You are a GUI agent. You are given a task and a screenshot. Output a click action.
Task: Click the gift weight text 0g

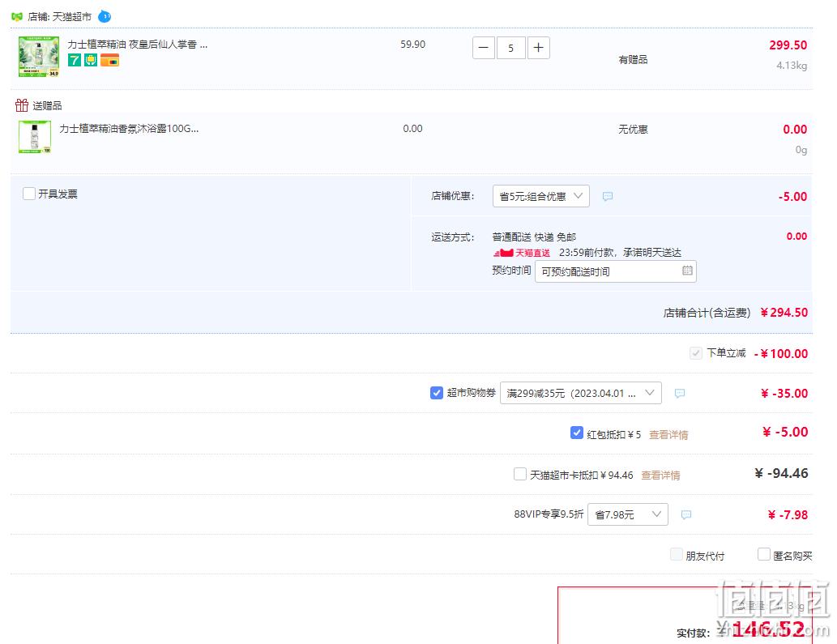801,150
